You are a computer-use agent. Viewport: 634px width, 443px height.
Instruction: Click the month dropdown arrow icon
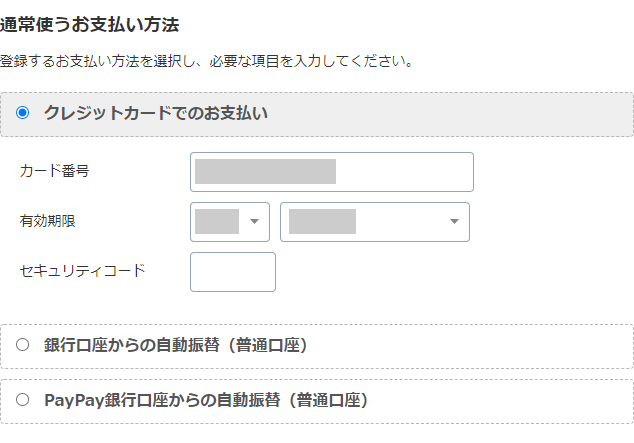[x=254, y=221]
